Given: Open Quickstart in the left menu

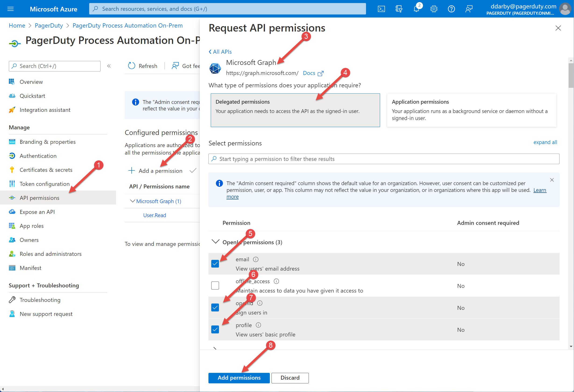Looking at the screenshot, I should [32, 96].
